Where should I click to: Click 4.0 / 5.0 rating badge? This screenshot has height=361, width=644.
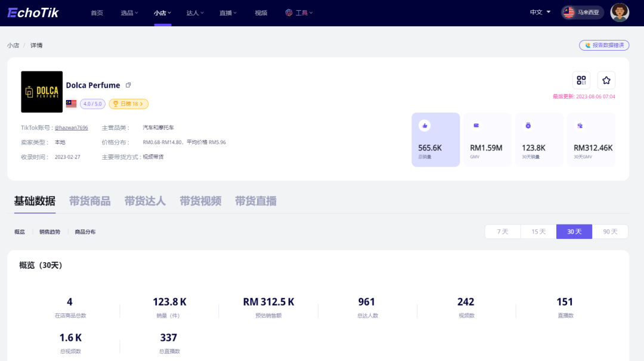tap(92, 104)
